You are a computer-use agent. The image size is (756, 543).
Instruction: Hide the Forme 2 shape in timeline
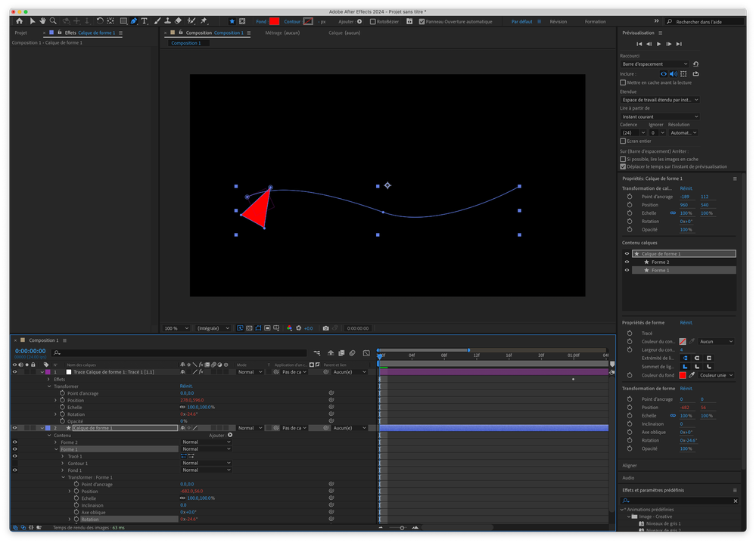(x=14, y=442)
